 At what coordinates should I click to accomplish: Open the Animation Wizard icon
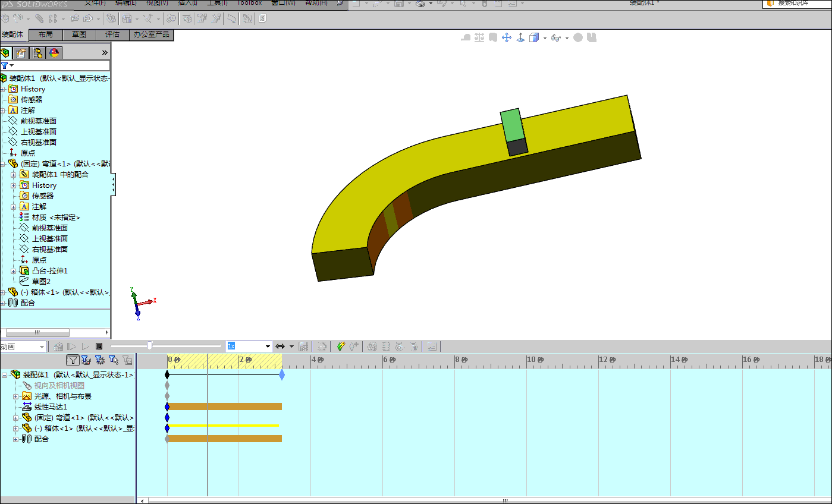322,346
